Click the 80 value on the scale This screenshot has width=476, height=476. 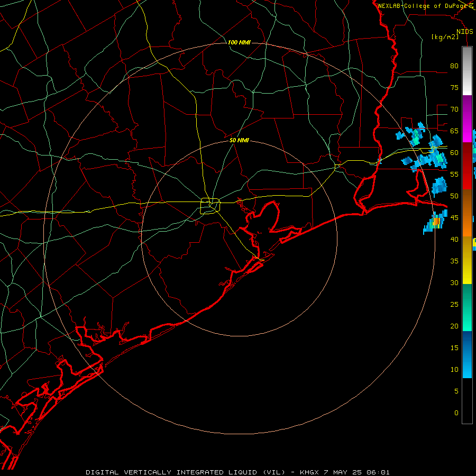click(x=454, y=66)
